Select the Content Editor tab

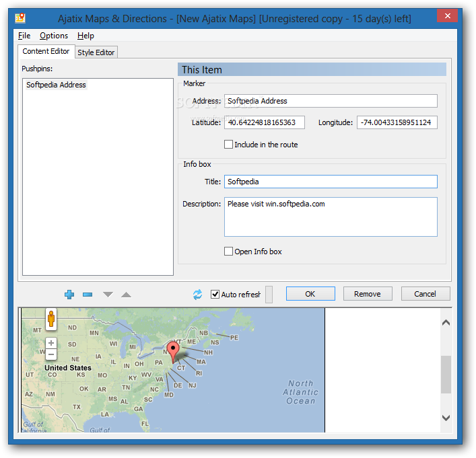pyautogui.click(x=46, y=51)
